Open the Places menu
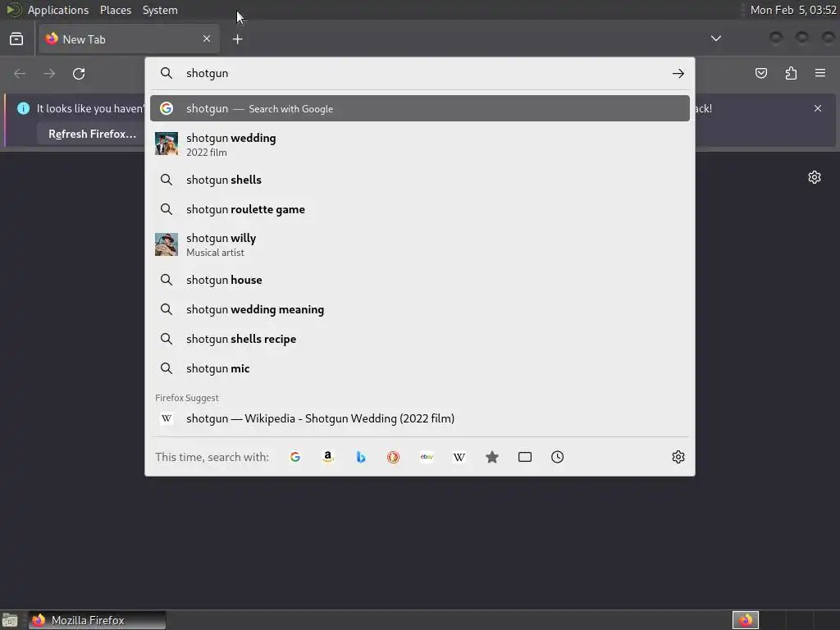The image size is (840, 630). [116, 10]
